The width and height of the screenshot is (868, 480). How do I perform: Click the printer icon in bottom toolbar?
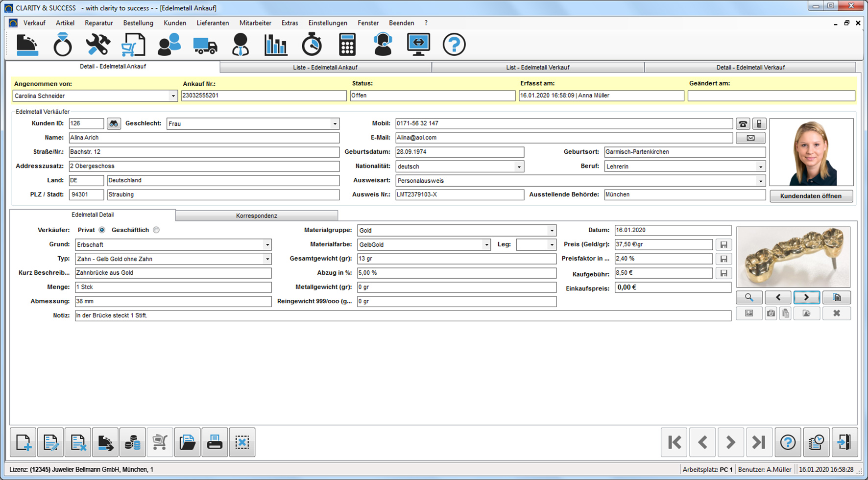pyautogui.click(x=215, y=443)
